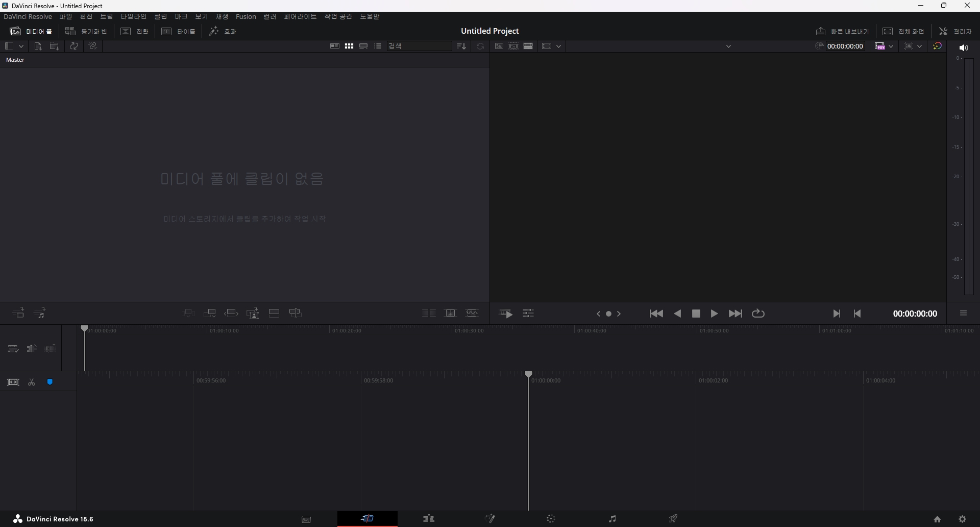Viewport: 980px width, 527px height.
Task: Expand the bin list layout dropdown arrow
Action: click(21, 46)
